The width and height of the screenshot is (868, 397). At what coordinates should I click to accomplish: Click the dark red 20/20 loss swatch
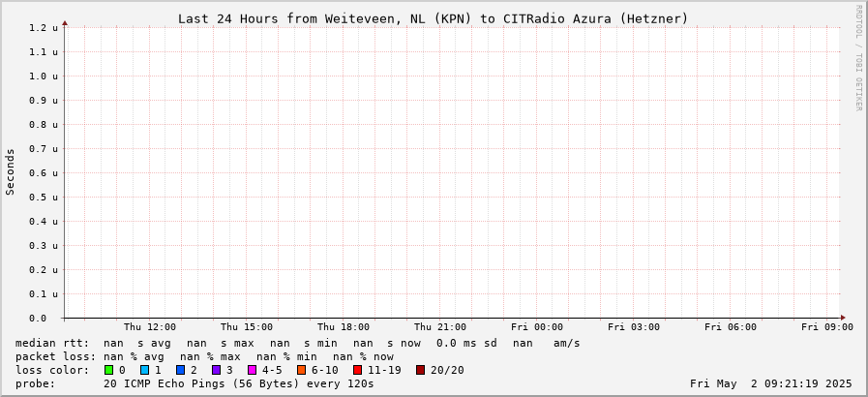(421, 370)
